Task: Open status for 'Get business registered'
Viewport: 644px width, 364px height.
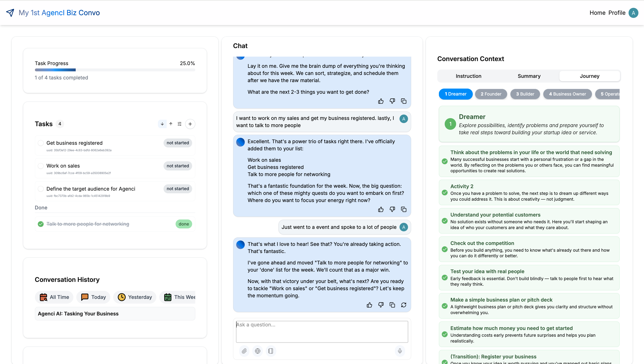Action: 178,143
